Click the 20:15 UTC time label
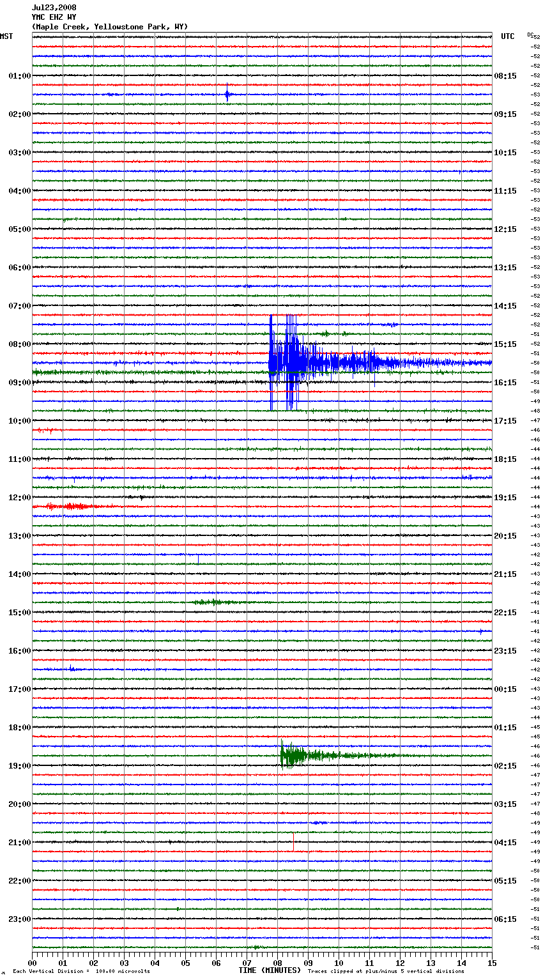 [x=505, y=536]
